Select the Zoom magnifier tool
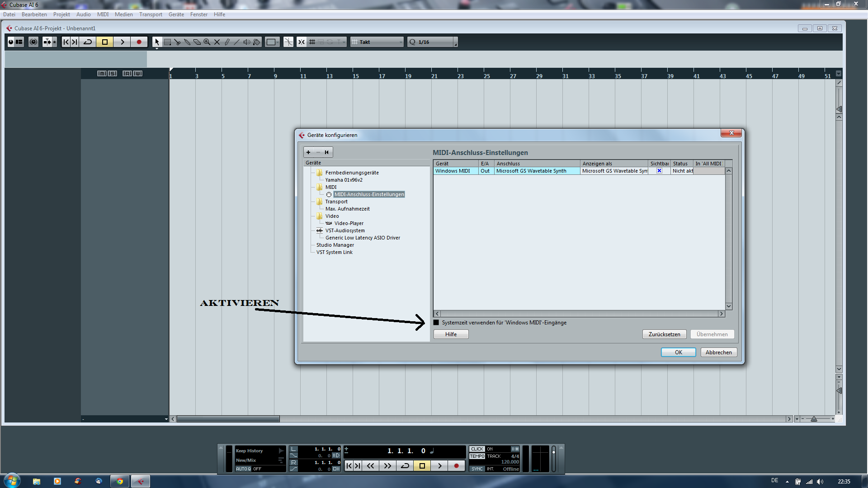868x488 pixels. point(207,42)
